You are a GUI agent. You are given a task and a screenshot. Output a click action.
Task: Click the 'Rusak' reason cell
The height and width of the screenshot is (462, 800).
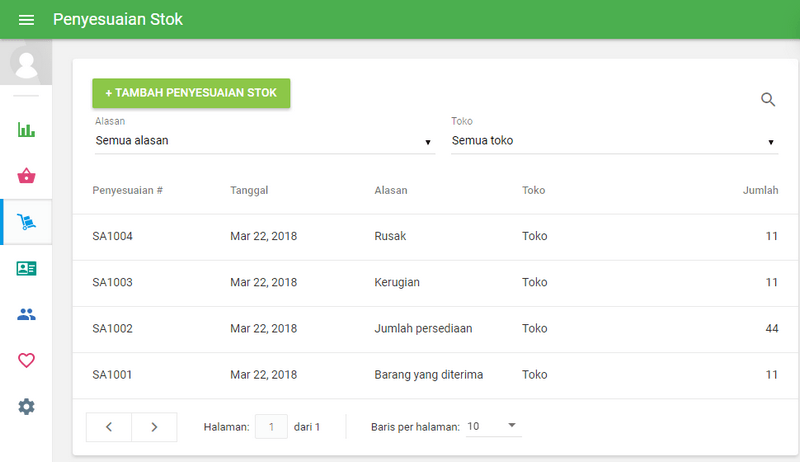tap(390, 236)
